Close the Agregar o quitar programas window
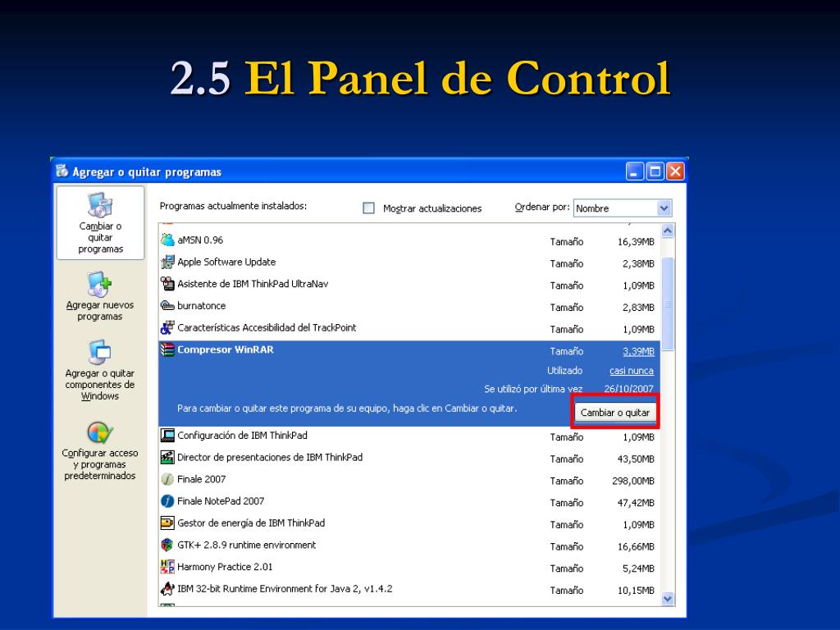 tap(675, 172)
